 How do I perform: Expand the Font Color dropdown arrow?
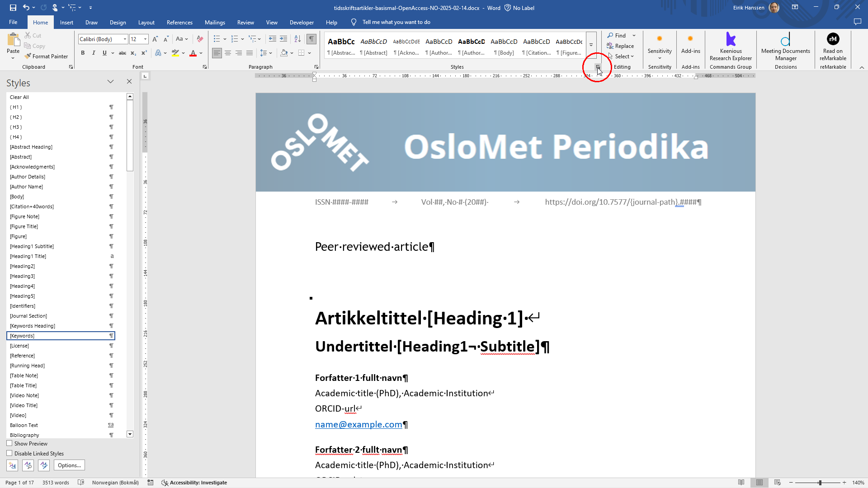(x=201, y=53)
